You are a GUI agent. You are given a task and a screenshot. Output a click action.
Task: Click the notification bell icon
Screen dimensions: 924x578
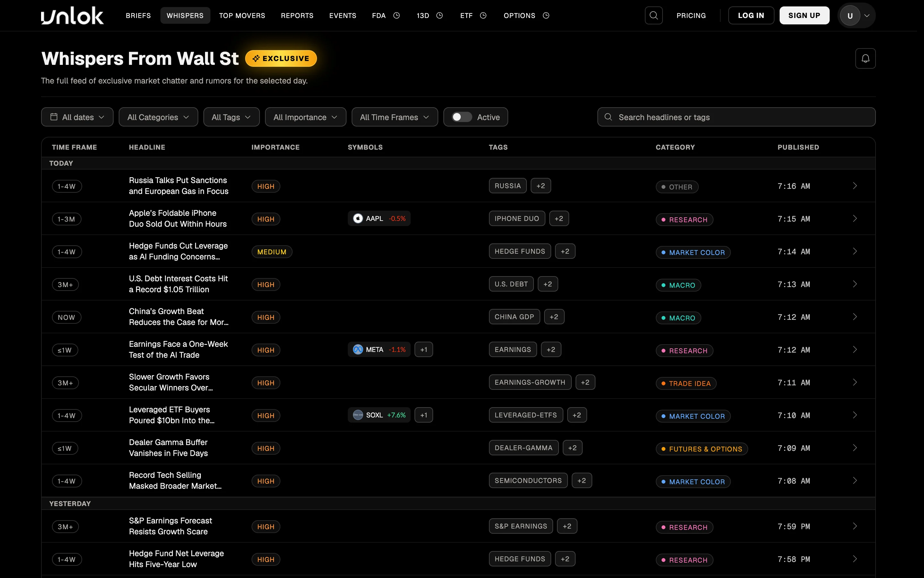pyautogui.click(x=865, y=58)
